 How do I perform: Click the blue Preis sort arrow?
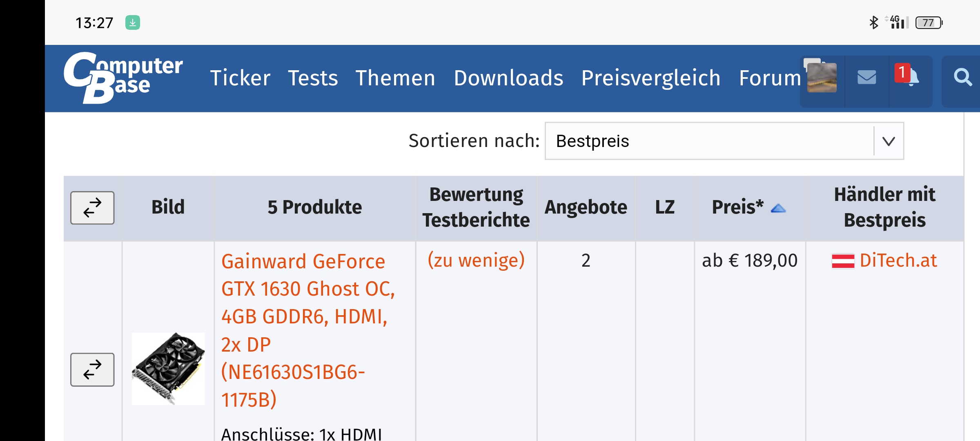click(x=778, y=209)
